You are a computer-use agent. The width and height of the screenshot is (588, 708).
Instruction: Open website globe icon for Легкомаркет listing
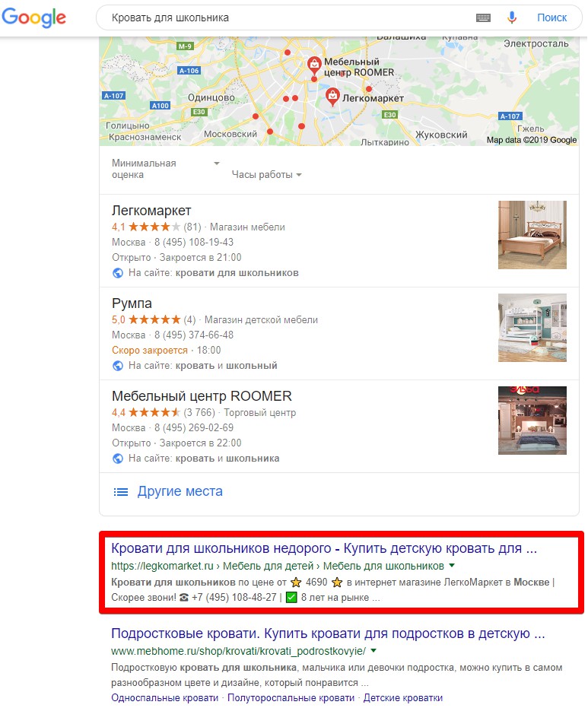click(118, 273)
